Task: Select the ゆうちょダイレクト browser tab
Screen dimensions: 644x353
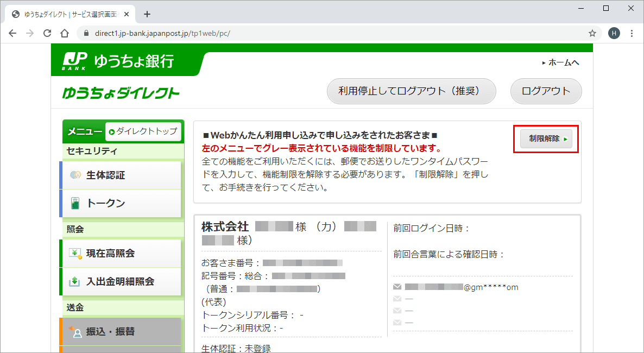Action: [x=70, y=14]
